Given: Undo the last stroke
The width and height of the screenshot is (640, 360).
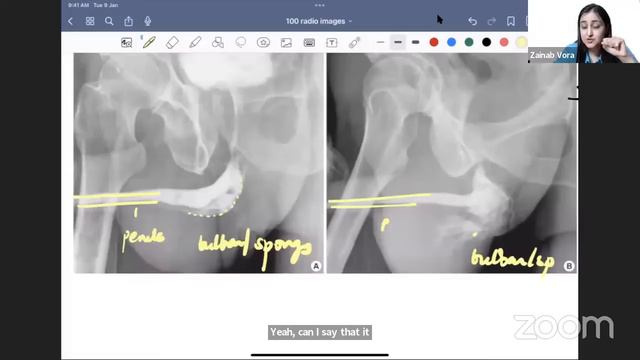Looking at the screenshot, I should tap(472, 21).
